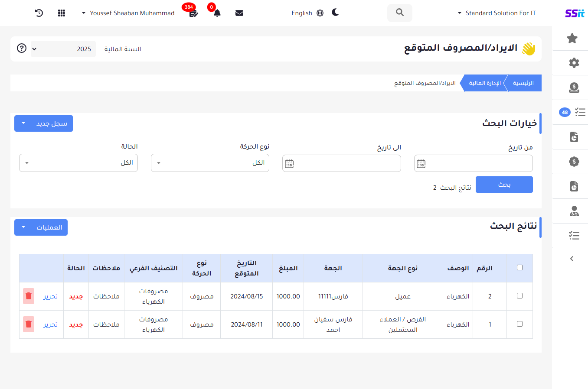
Task: Click the globe language icon
Action: (320, 13)
